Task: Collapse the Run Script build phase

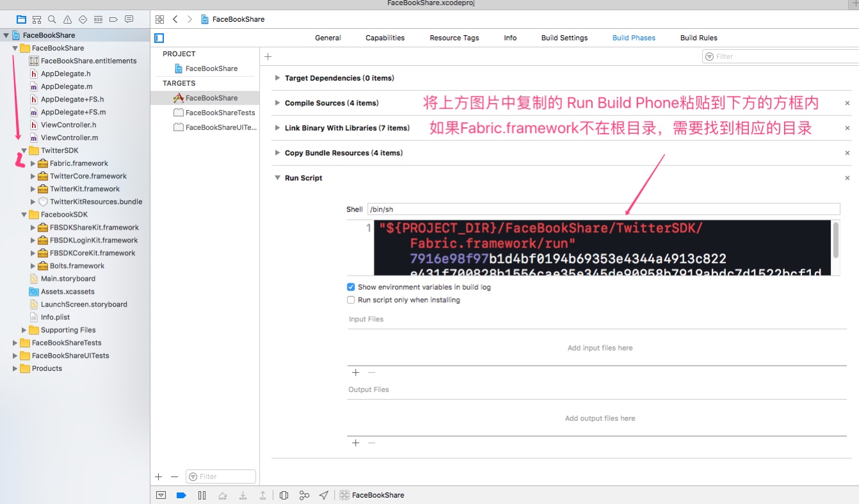Action: (277, 178)
